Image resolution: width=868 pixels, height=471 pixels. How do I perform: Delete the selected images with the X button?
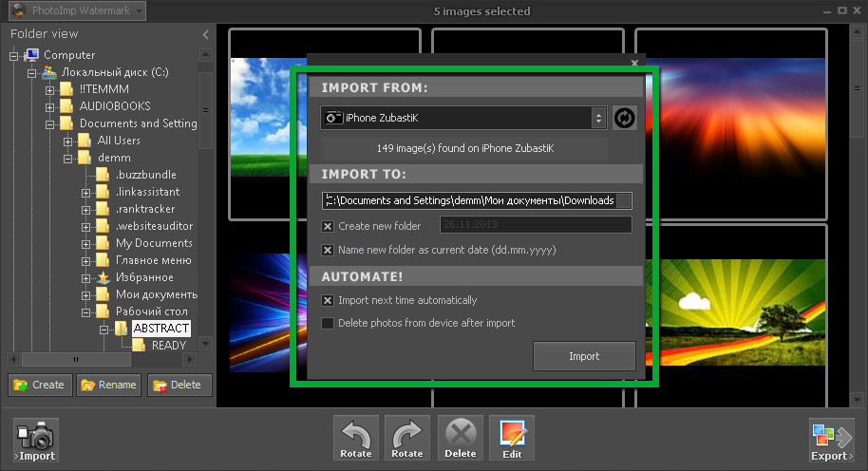coord(461,438)
